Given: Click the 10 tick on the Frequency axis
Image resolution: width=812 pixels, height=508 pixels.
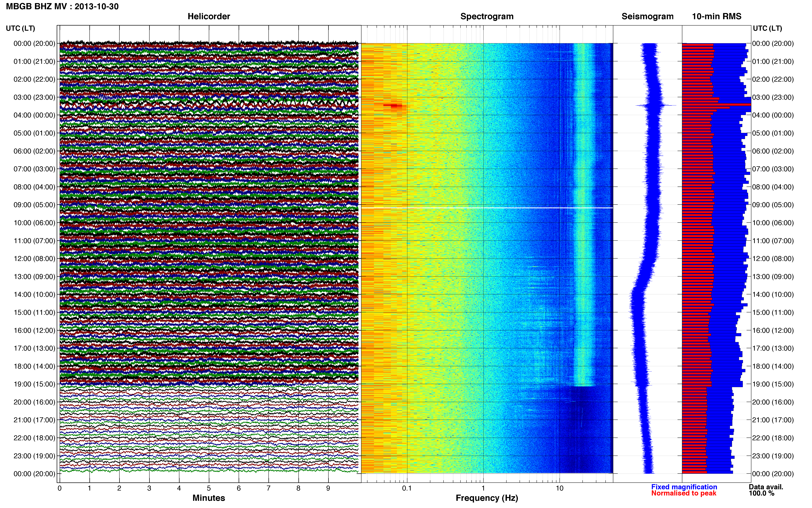Looking at the screenshot, I should coord(559,488).
